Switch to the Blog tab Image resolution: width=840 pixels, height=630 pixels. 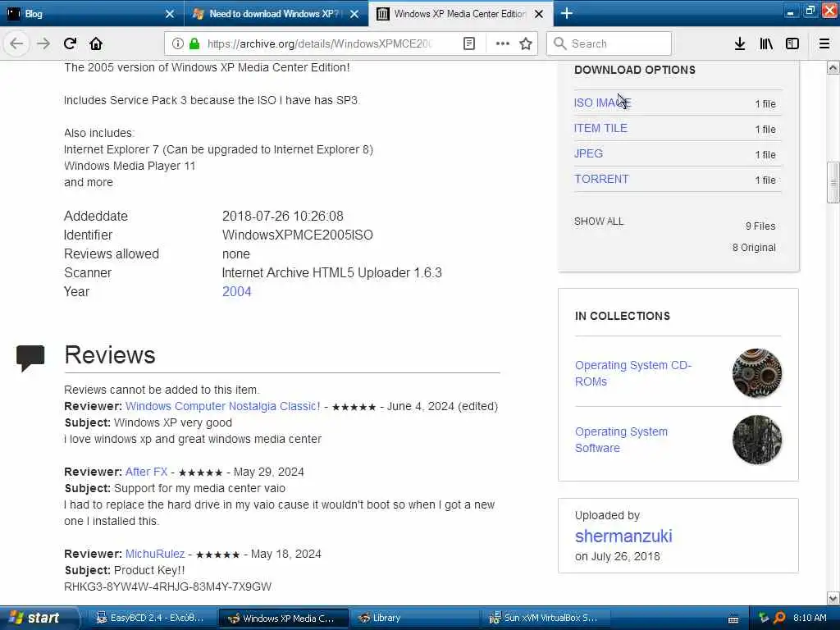[x=92, y=14]
